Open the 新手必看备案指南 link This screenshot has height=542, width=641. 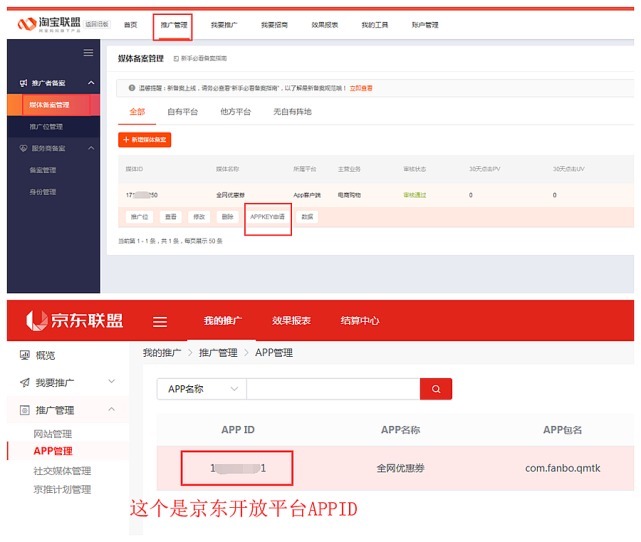pos(204,59)
